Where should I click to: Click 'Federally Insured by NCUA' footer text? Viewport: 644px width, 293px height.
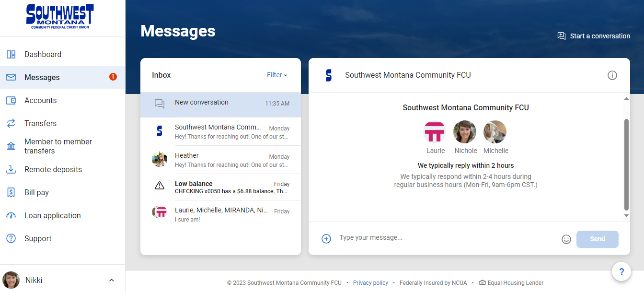(x=433, y=283)
